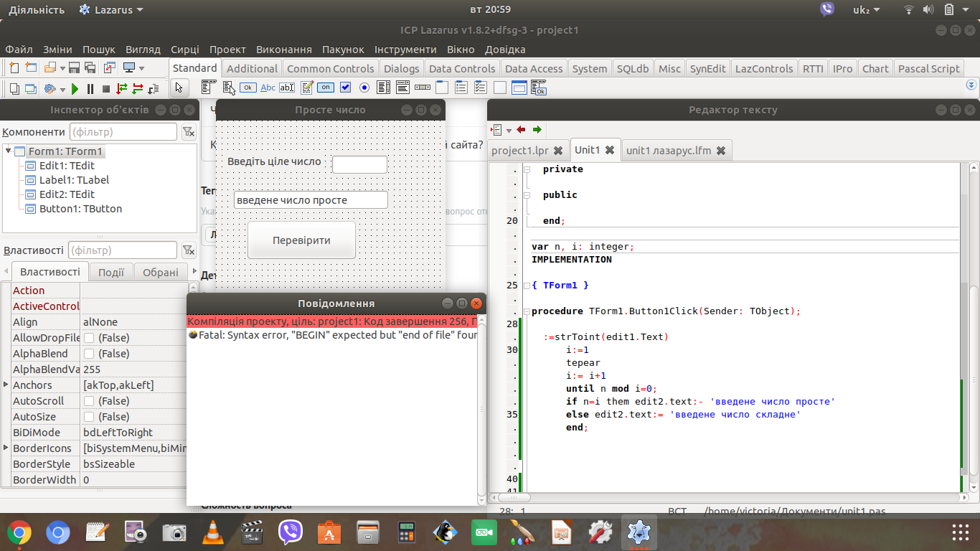Pick the TEdit component icon

coord(287,88)
